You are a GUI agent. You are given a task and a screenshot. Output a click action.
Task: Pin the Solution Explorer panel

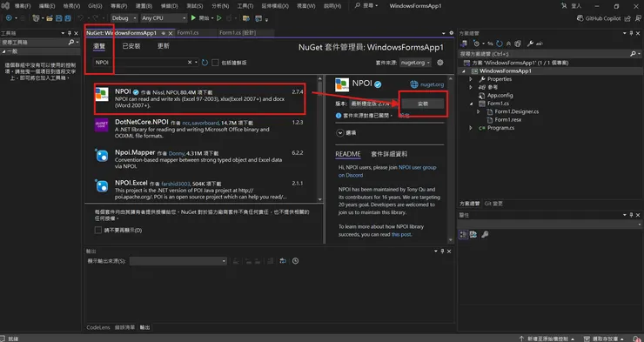631,33
